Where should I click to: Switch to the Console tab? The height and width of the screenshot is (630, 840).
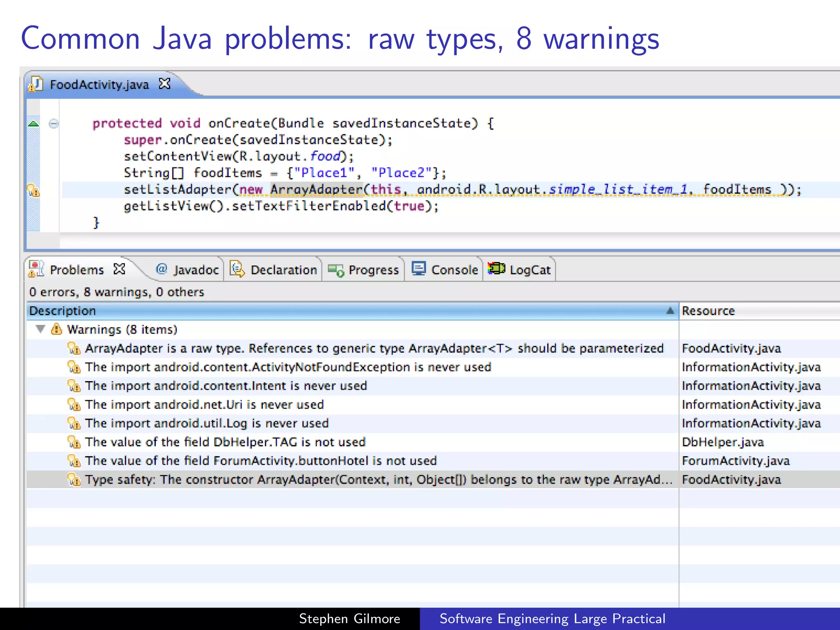pos(445,270)
